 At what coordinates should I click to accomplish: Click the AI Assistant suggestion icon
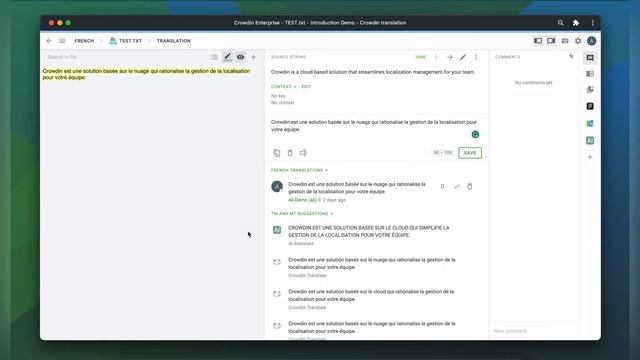click(277, 230)
